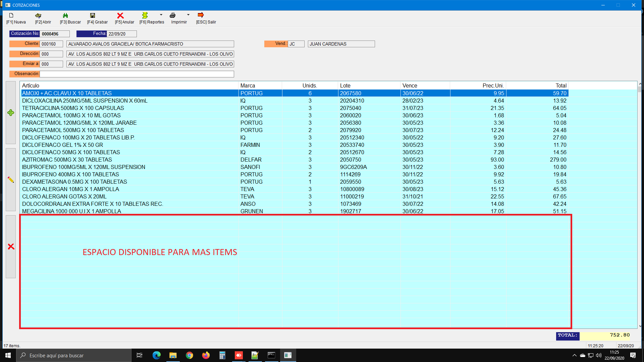Viewport: 644px width, 362px height.
Task: Click the F1 Nueva new document icon
Action: coord(11,15)
